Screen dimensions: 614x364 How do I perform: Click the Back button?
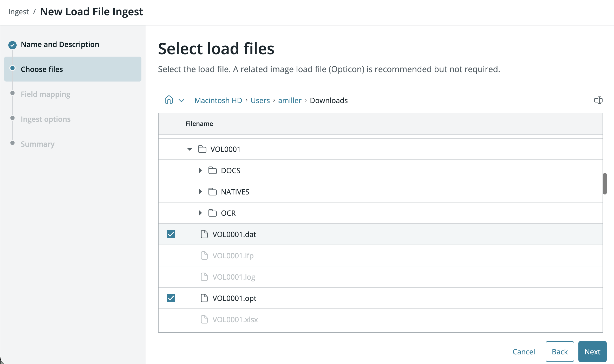point(560,352)
